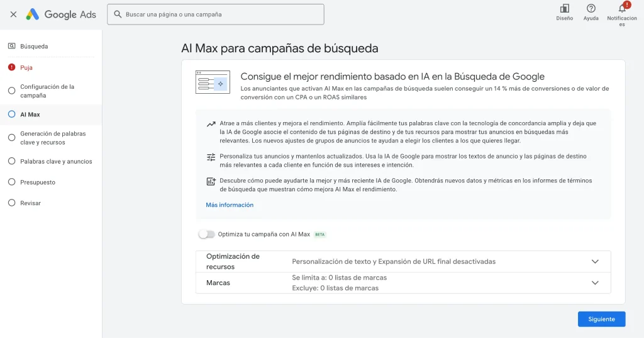Click the Búsqueda campaign type icon

[x=12, y=46]
